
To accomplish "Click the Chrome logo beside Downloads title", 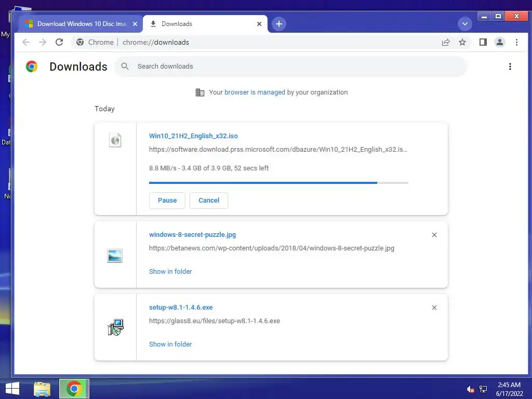I will 32,66.
